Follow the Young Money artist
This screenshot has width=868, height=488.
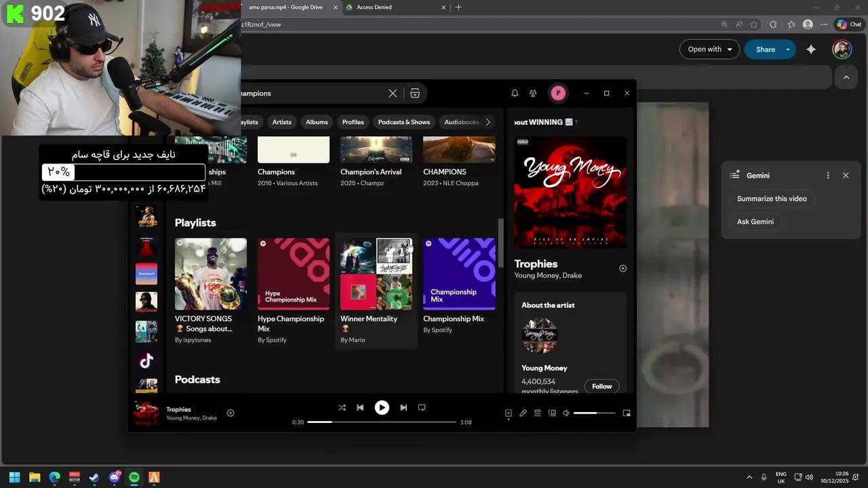click(x=601, y=386)
